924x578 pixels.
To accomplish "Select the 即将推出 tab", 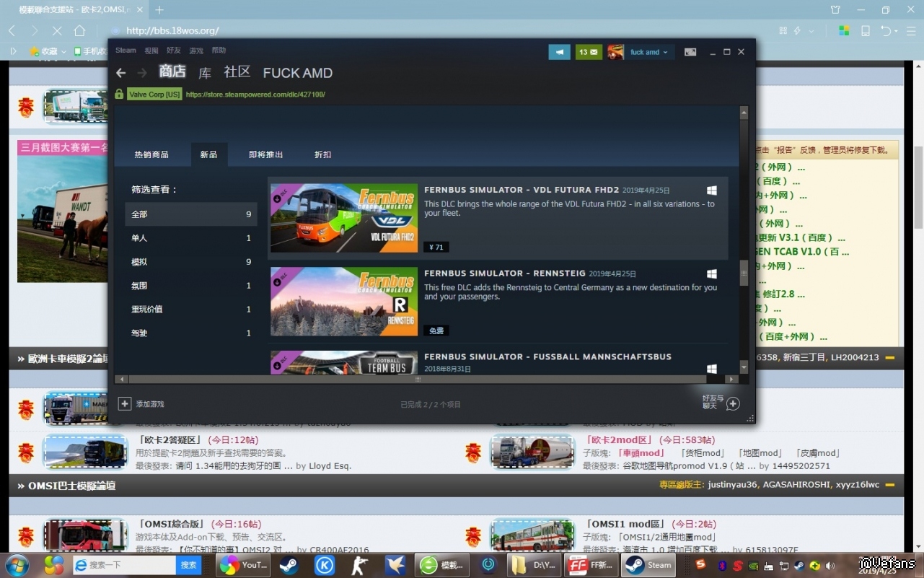I will pos(265,154).
